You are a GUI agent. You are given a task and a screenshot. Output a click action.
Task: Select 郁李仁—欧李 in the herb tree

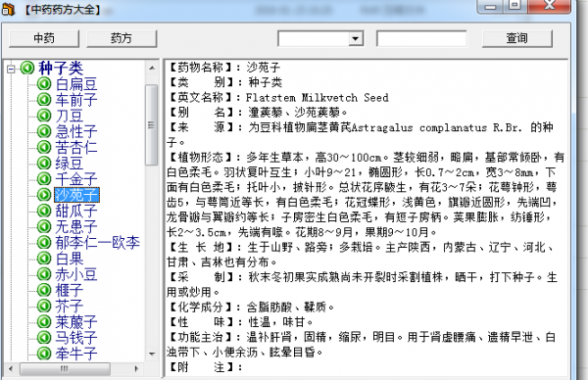(97, 243)
